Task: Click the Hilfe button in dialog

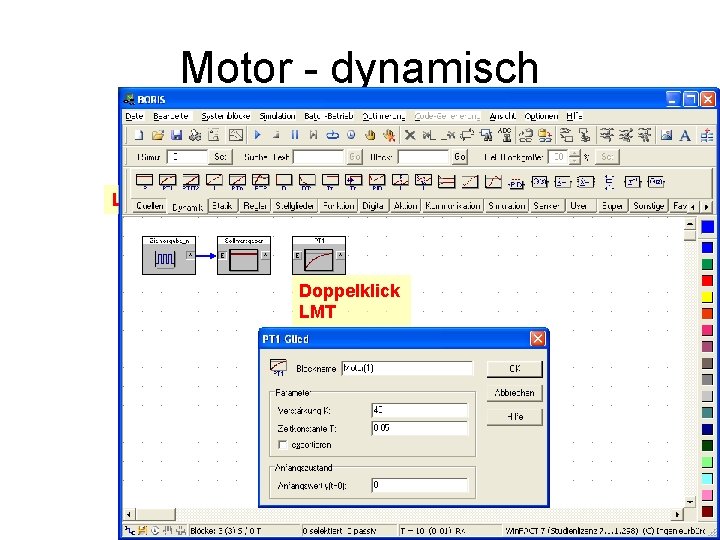Action: (515, 417)
